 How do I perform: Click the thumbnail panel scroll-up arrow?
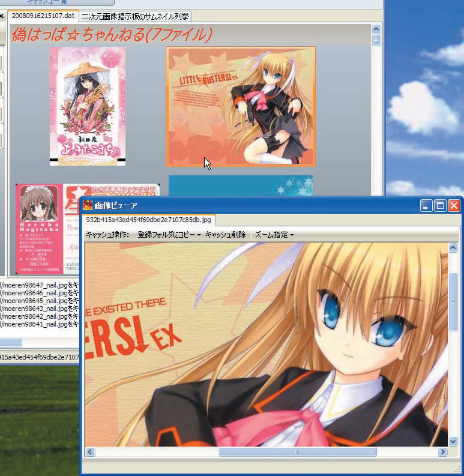click(x=376, y=29)
